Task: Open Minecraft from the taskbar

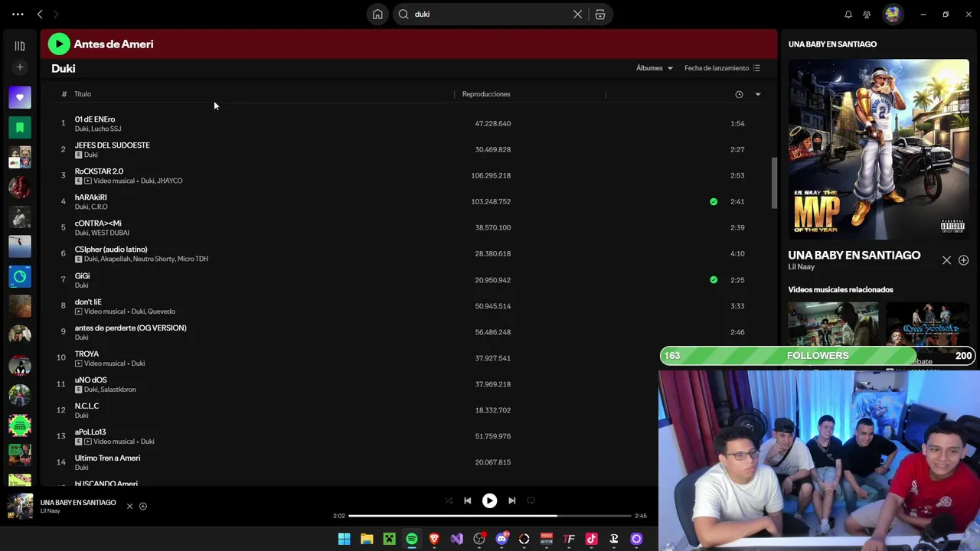Action: coord(389,539)
